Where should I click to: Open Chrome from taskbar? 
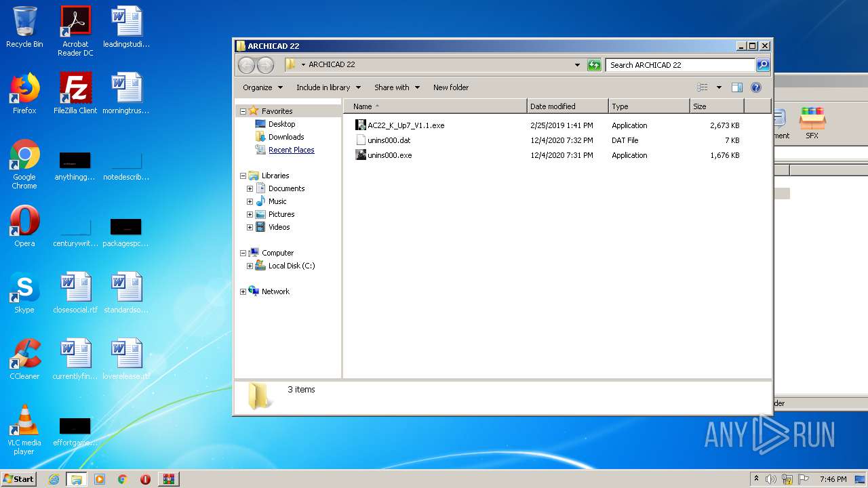coord(122,479)
